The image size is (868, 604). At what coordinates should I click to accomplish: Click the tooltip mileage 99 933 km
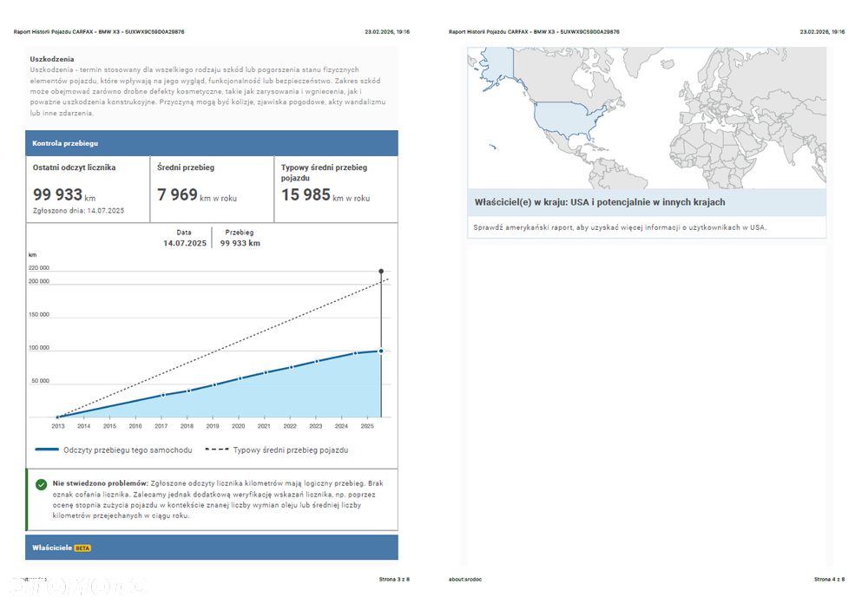(240, 243)
